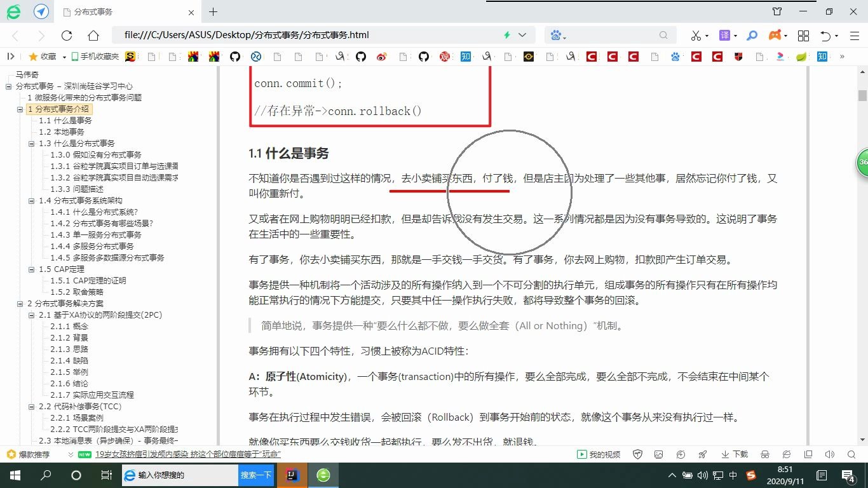Click the undo closed-tab arrow icon
The image size is (868, 488).
pos(825,36)
